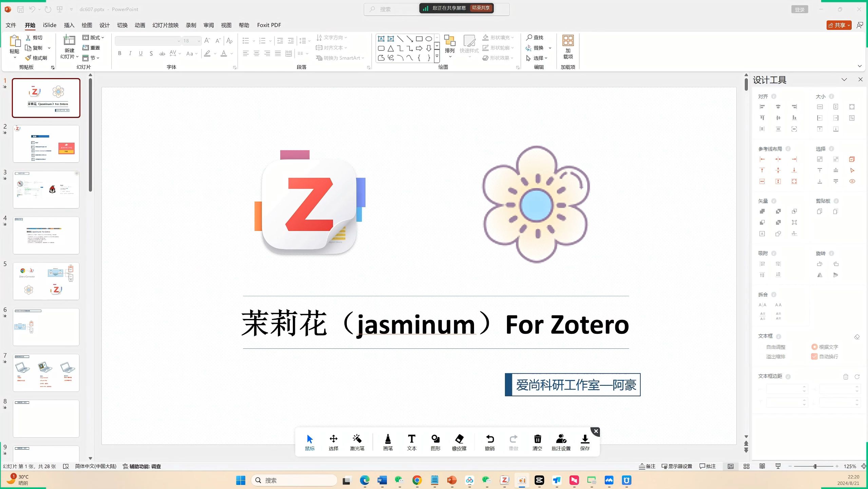Switch to 设计 ribbon tab
The height and width of the screenshot is (489, 868).
click(x=105, y=25)
